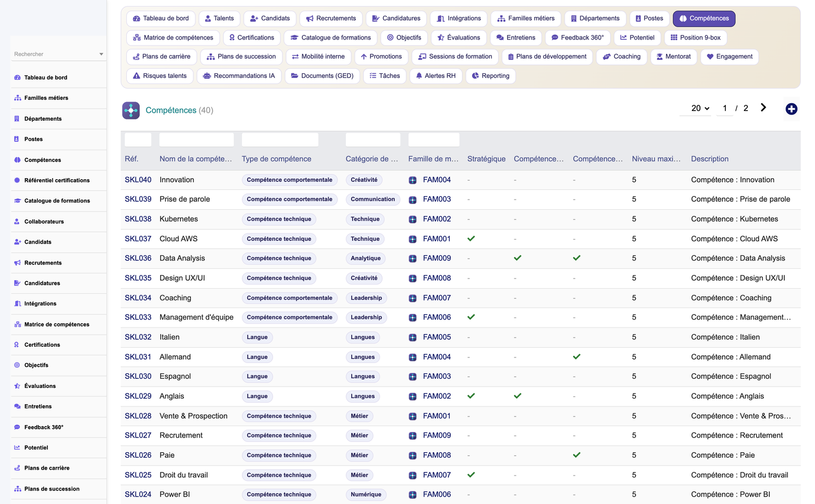815x504 pixels.
Task: Open the page size 20 dropdown
Action: pyautogui.click(x=701, y=108)
